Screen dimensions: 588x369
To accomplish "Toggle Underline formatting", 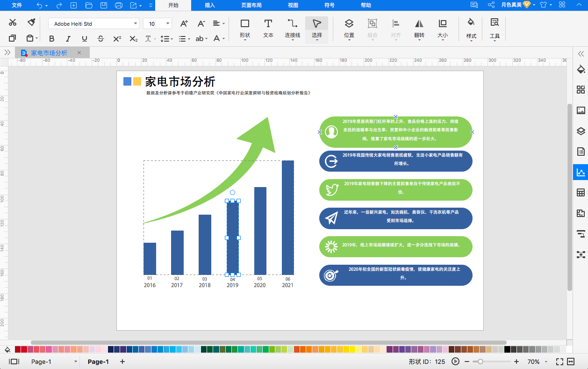I will click(x=85, y=39).
